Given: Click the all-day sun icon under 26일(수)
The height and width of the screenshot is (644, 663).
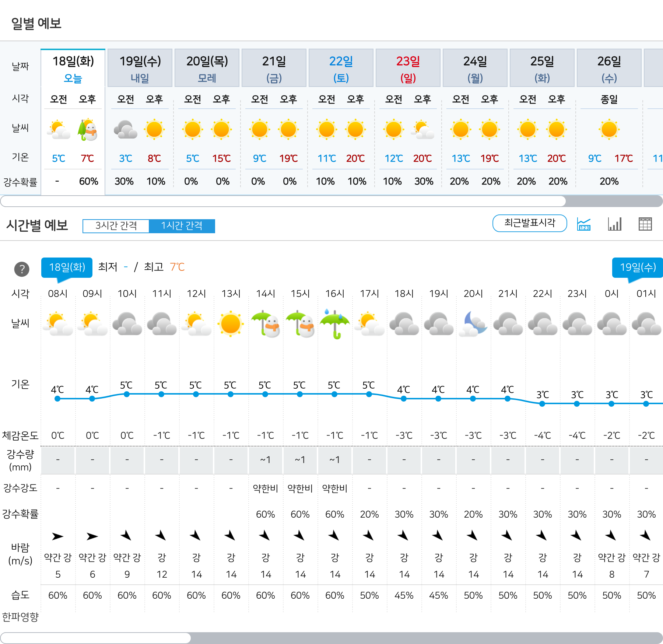Looking at the screenshot, I should click(609, 129).
